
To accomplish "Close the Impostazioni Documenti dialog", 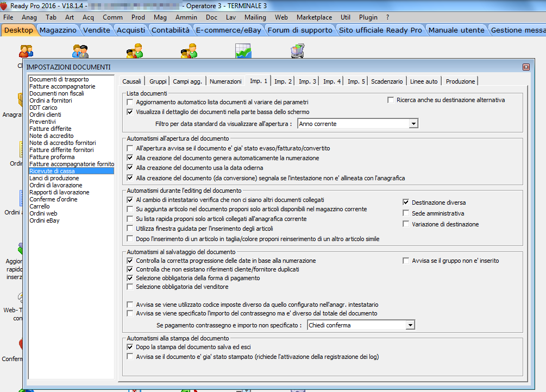I will [526, 67].
